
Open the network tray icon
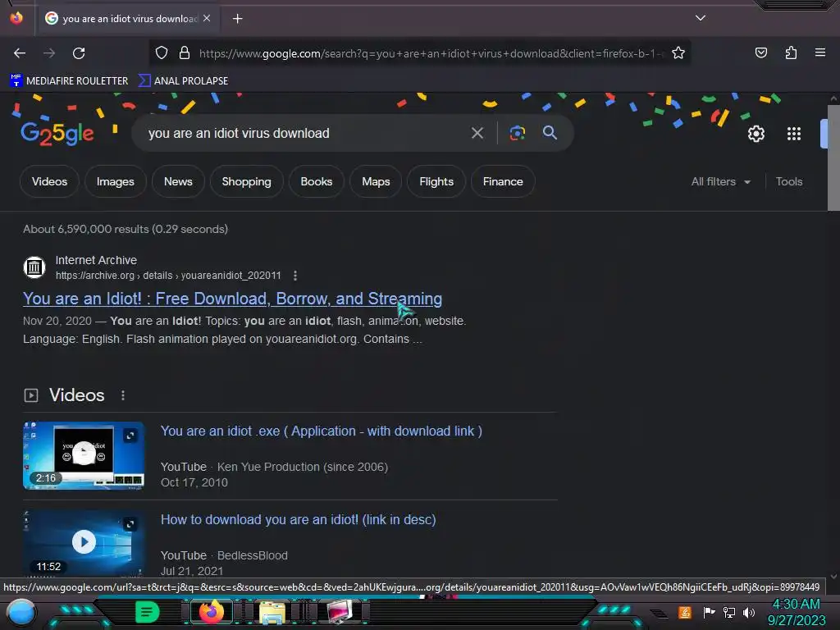coord(729,612)
